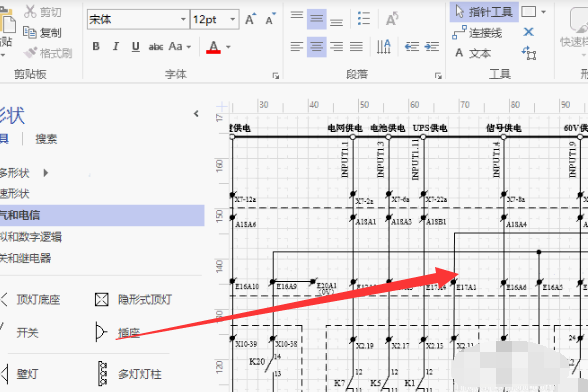Click the rotate text icon
Viewport: 588px width, 392px height.
[x=392, y=19]
